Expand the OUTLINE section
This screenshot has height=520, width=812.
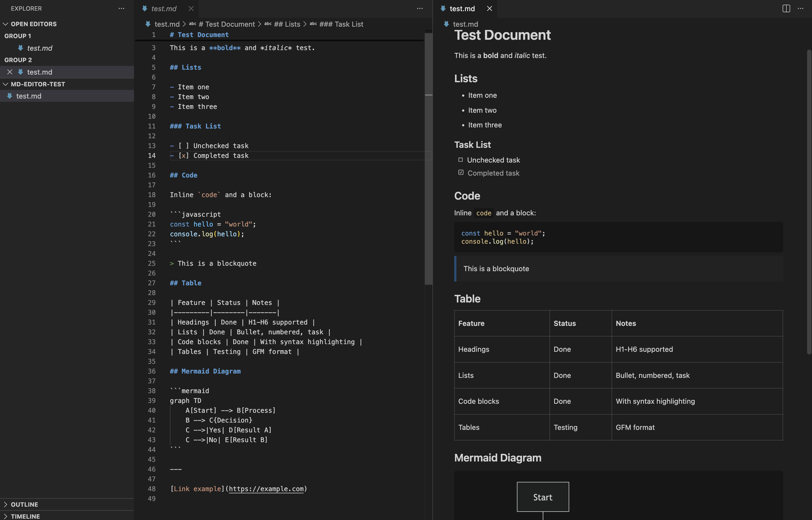tap(6, 504)
